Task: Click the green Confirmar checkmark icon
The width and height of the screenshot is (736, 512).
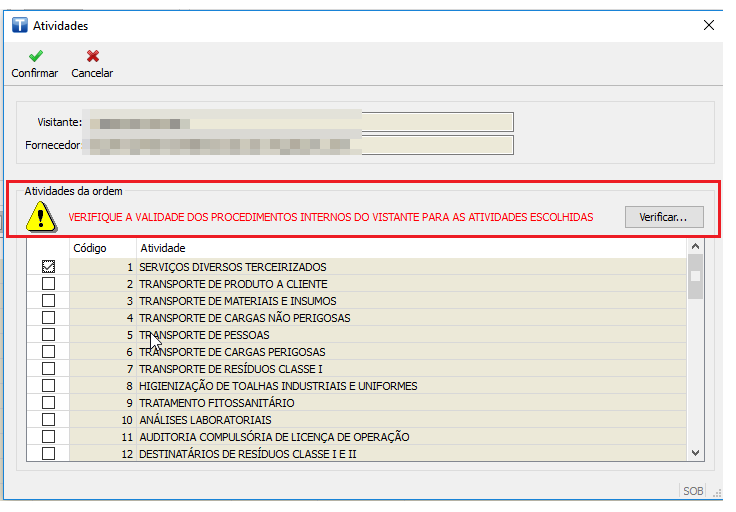Action: click(x=34, y=57)
